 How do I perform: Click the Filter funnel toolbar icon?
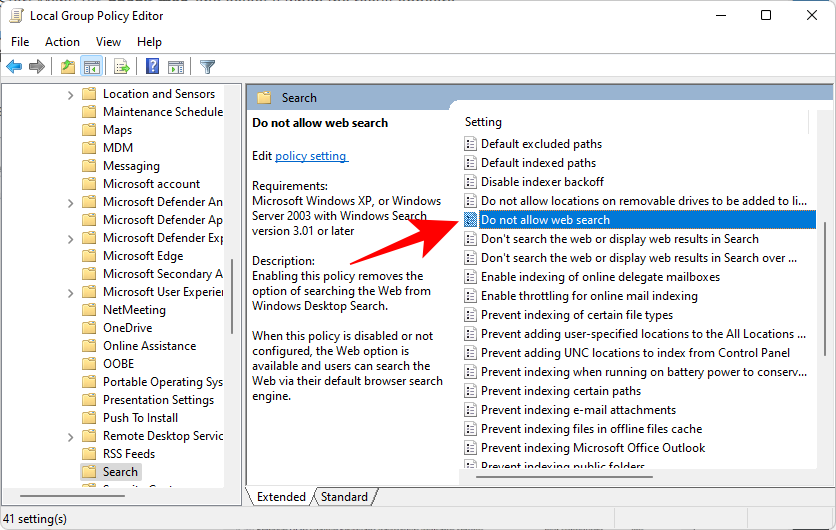[x=207, y=67]
